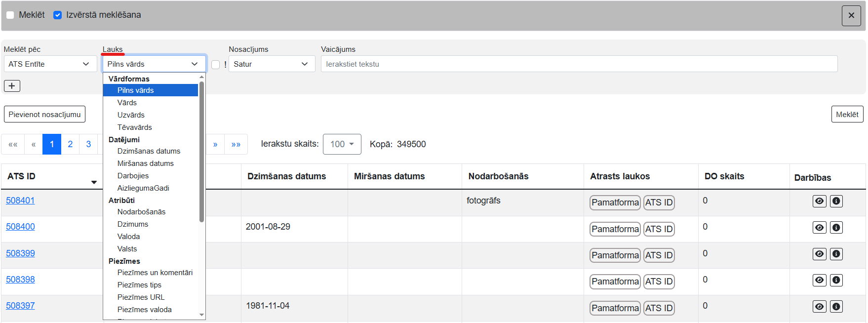This screenshot has width=868, height=323.
Task: Open the ATS Entīte dropdown
Action: coord(49,64)
